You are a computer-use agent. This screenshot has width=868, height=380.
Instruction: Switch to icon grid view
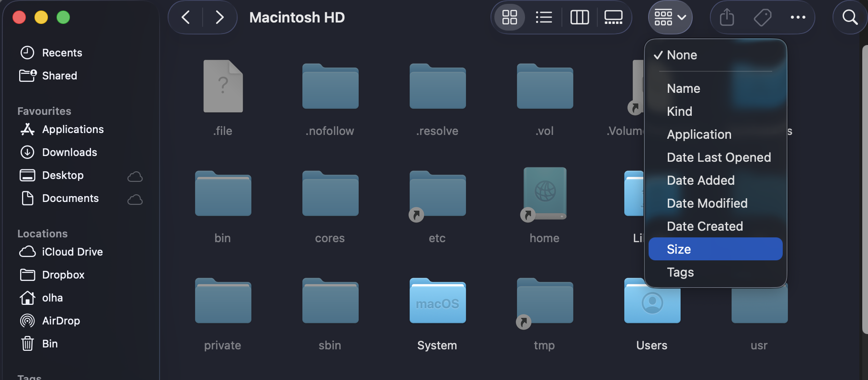click(510, 17)
